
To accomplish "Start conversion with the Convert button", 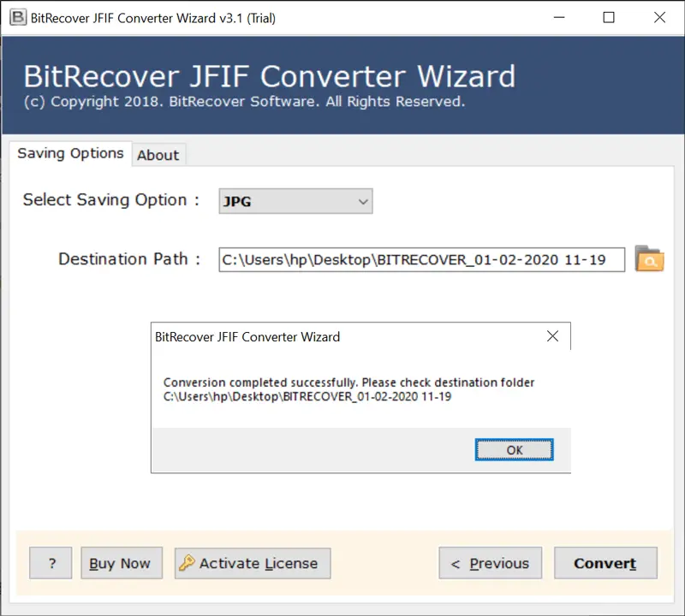I will 605,563.
